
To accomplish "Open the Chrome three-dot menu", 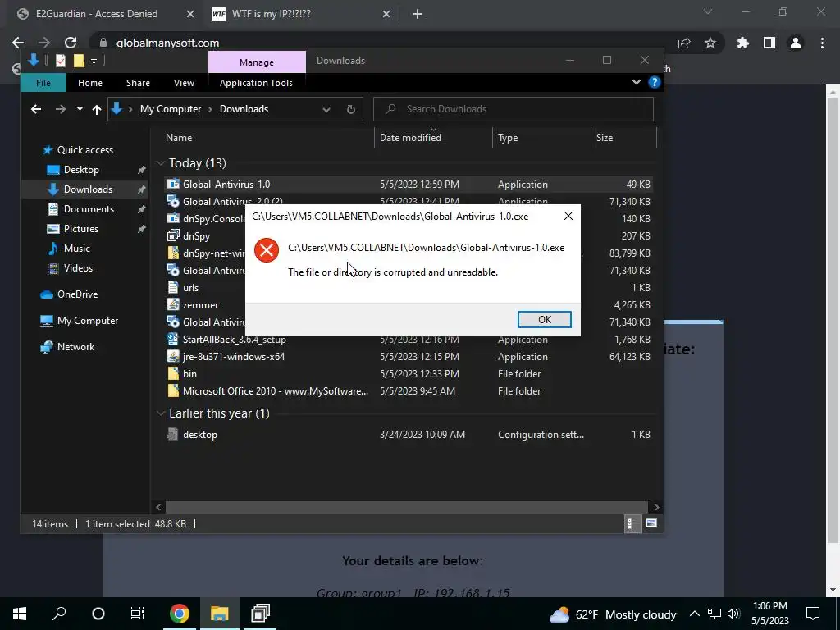I will pyautogui.click(x=822, y=43).
